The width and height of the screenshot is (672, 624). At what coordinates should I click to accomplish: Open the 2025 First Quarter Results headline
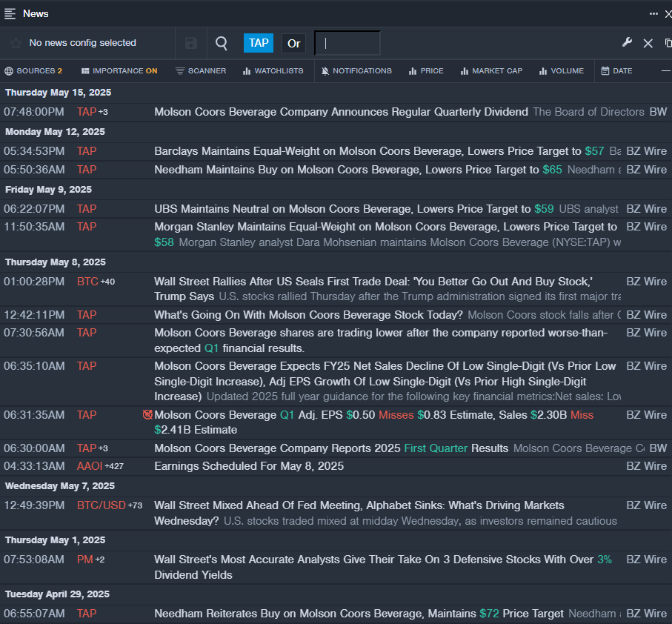tap(331, 448)
